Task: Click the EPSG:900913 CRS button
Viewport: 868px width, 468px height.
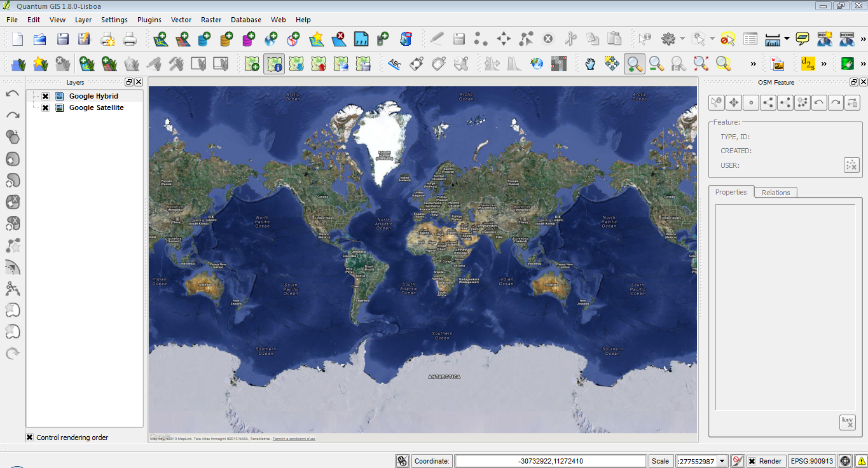Action: point(811,461)
